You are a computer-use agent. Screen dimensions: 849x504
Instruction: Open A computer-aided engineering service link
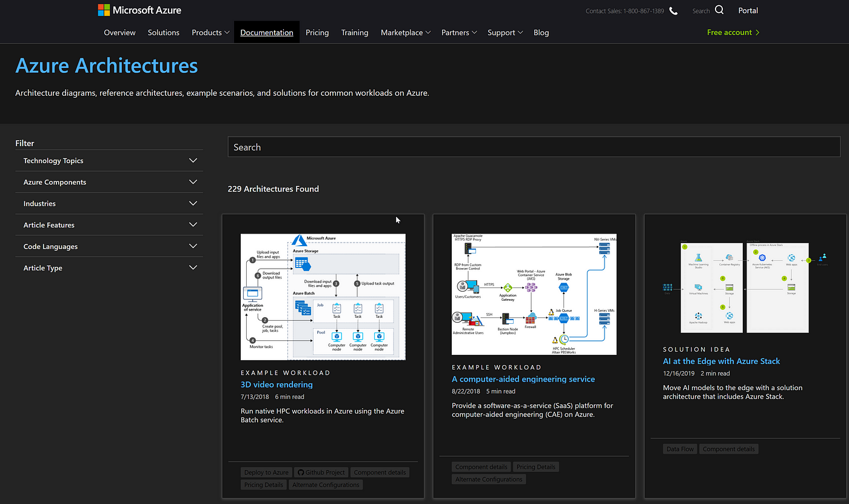coord(523,379)
